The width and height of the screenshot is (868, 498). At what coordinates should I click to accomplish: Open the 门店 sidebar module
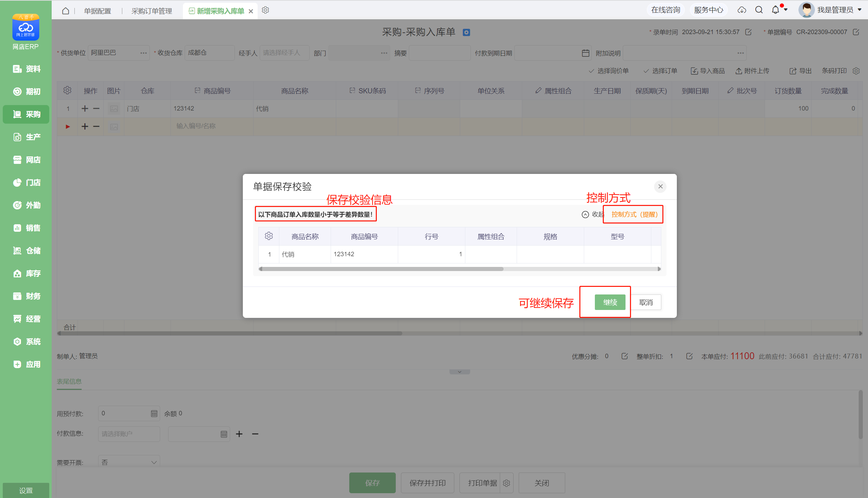click(x=26, y=183)
